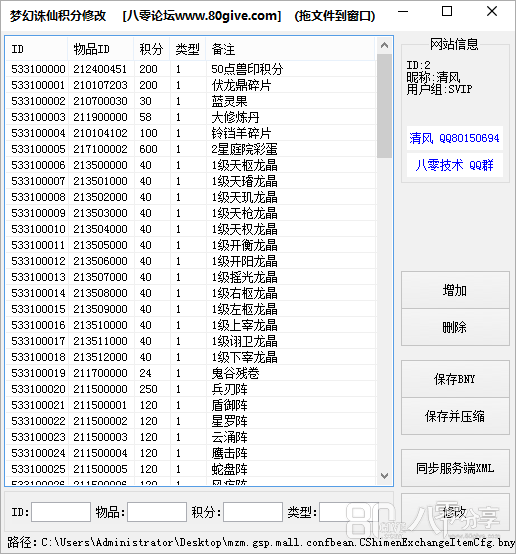516x554 pixels.
Task: Click item ID cell 212400451
Action: [x=100, y=69]
